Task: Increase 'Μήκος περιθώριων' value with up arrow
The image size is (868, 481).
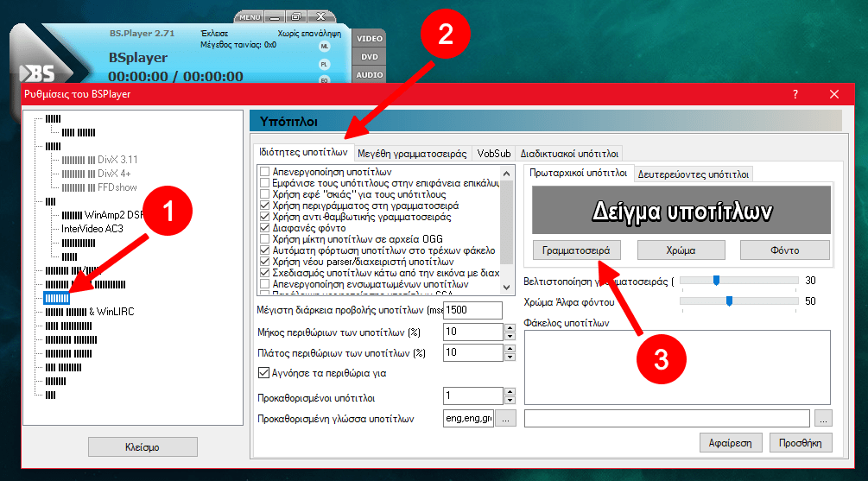Action: tap(508, 327)
